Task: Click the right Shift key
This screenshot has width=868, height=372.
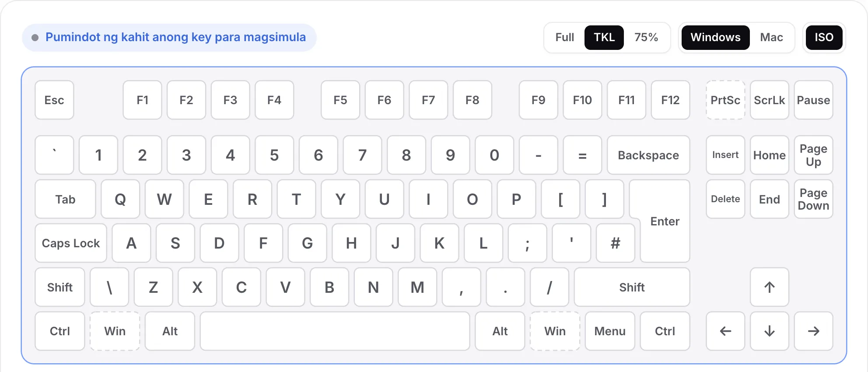Action: pos(632,287)
